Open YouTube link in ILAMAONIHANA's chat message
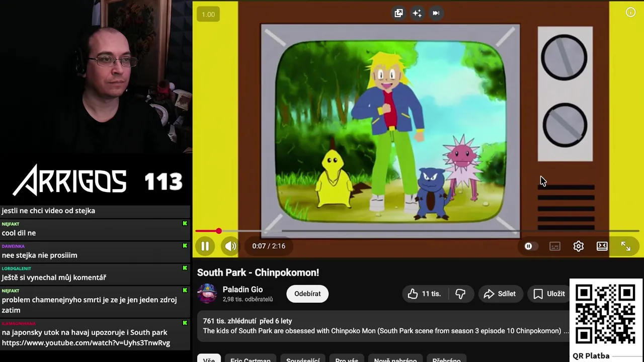644x362 pixels. (86, 343)
